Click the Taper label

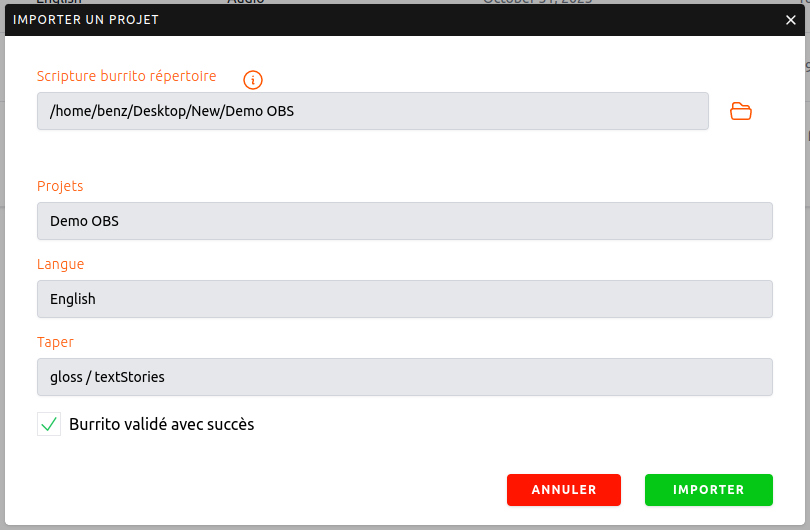(x=55, y=342)
